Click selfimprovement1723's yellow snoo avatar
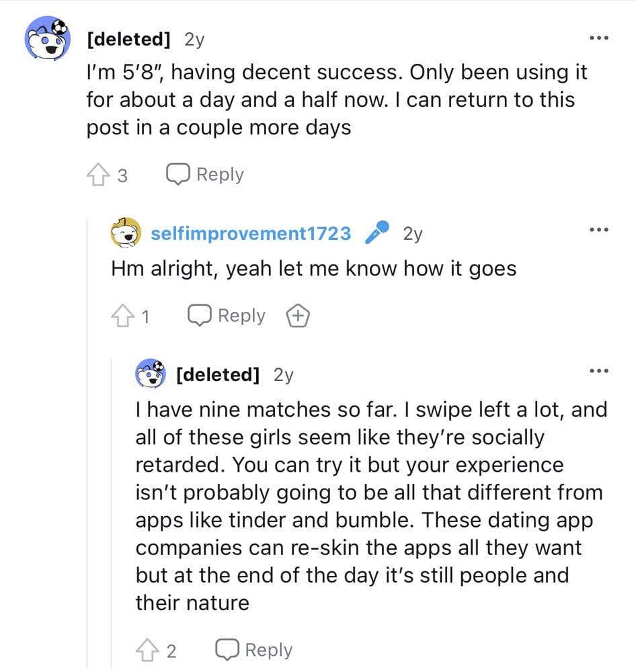 coord(126,233)
